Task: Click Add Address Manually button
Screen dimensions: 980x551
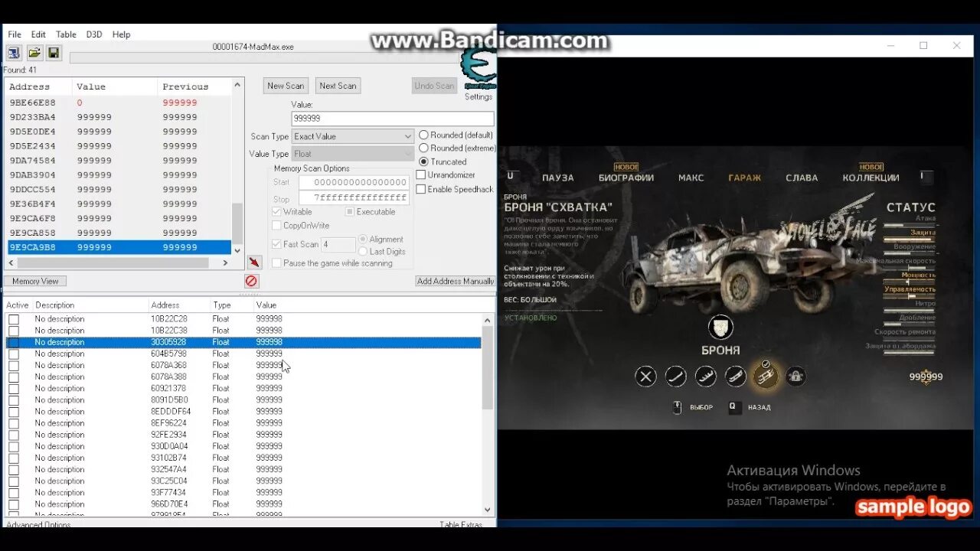Action: coord(456,281)
